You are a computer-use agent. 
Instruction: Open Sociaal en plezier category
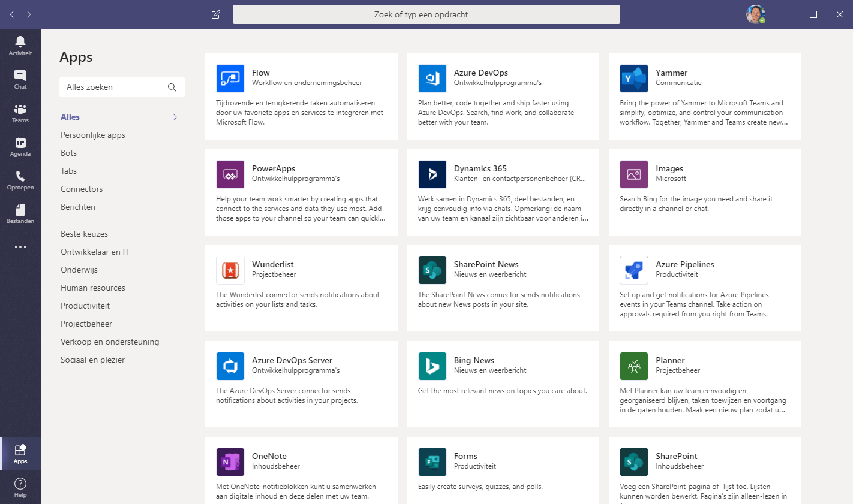point(93,360)
